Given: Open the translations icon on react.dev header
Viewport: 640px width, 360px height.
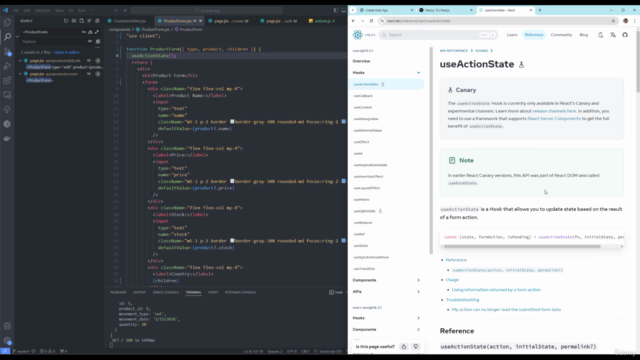Looking at the screenshot, I should 613,35.
